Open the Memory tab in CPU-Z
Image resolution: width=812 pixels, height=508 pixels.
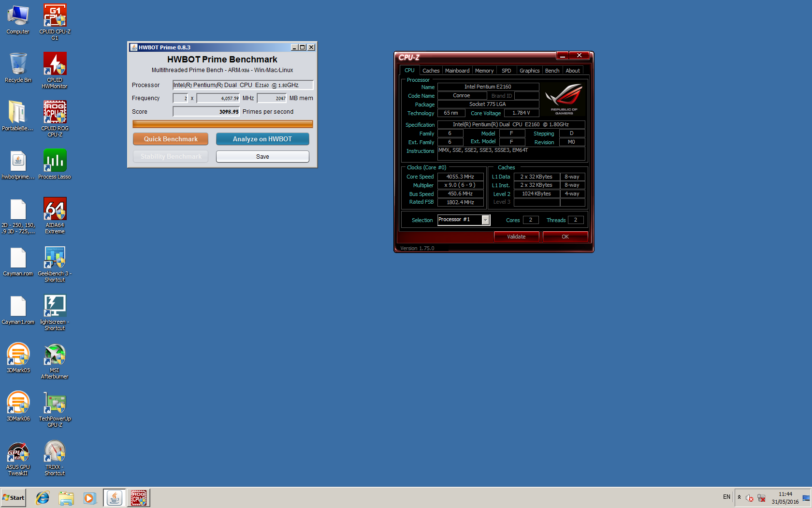484,71
